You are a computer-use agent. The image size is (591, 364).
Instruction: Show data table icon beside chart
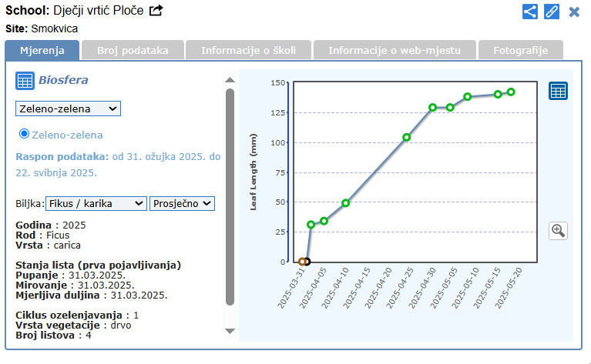558,91
